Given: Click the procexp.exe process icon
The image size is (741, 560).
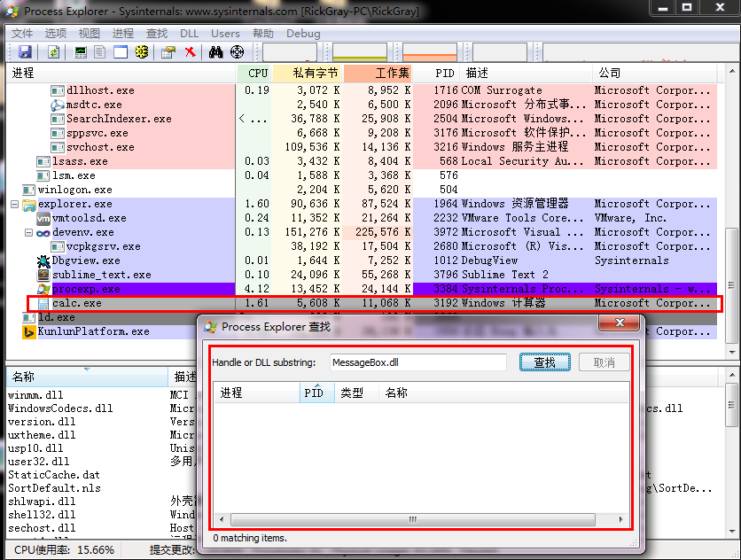Looking at the screenshot, I should 43,289.
